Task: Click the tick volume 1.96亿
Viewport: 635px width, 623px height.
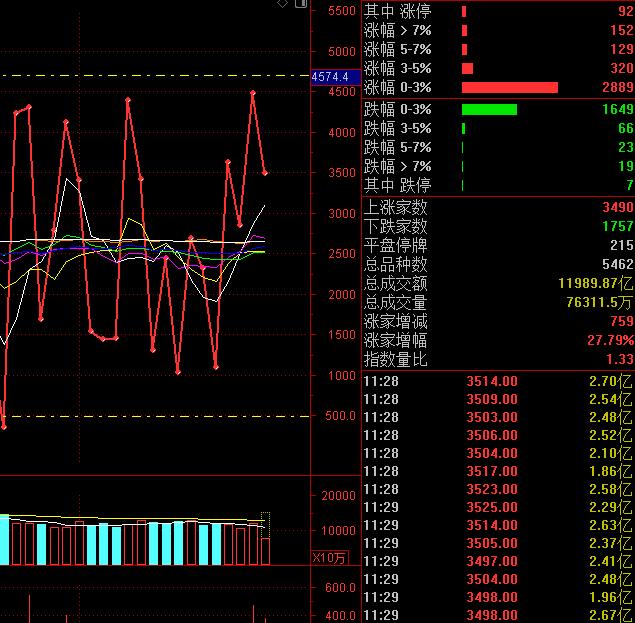Action: point(611,597)
